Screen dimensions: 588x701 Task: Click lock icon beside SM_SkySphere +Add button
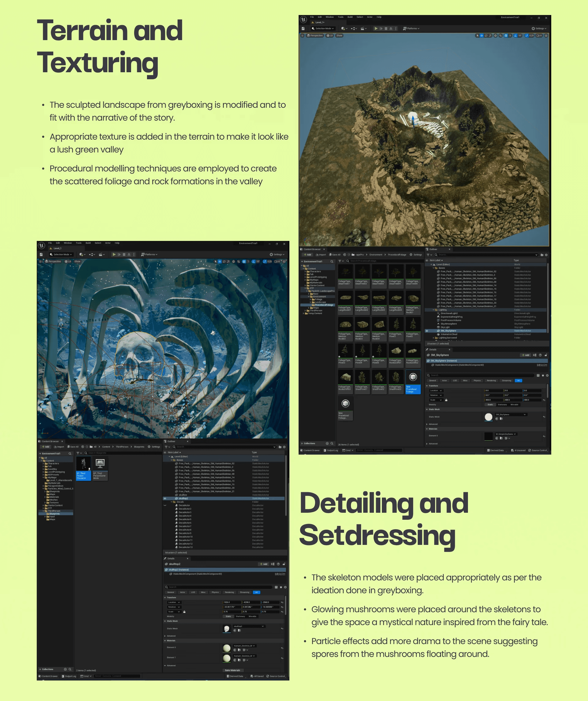pos(546,355)
